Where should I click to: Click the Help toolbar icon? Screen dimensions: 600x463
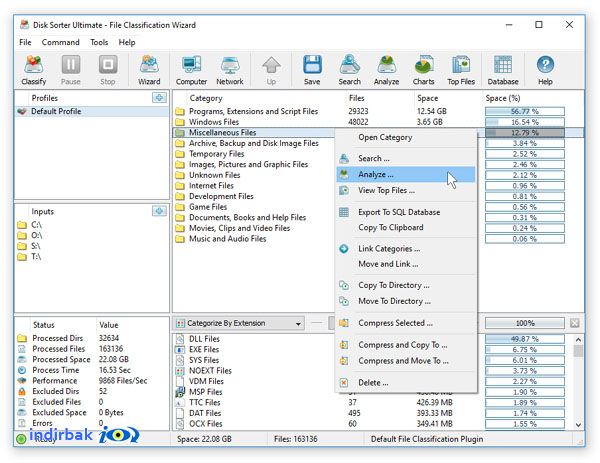pyautogui.click(x=545, y=70)
